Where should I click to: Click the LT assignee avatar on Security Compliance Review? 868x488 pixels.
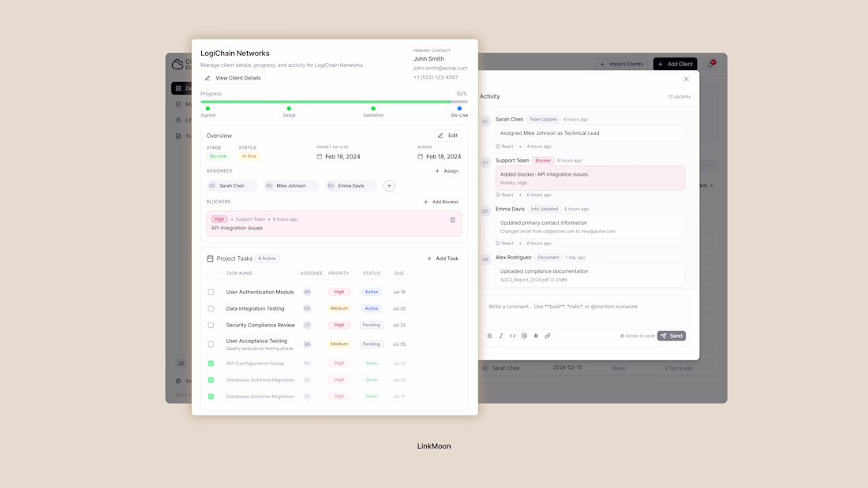pos(307,326)
